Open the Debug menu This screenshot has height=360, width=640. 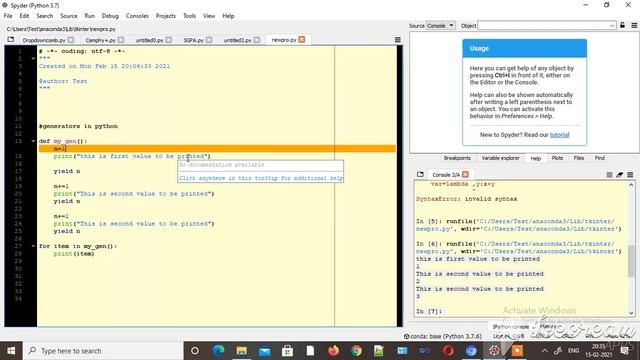point(110,16)
